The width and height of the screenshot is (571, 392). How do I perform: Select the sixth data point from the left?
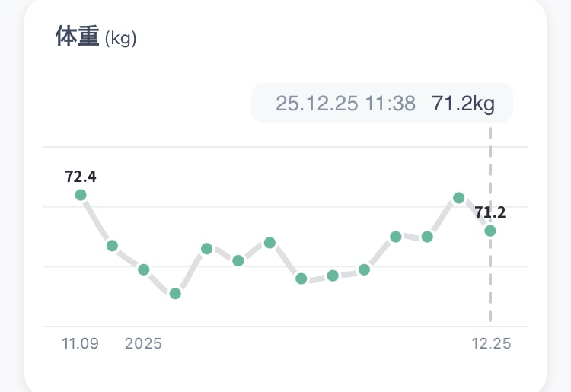[x=238, y=261]
